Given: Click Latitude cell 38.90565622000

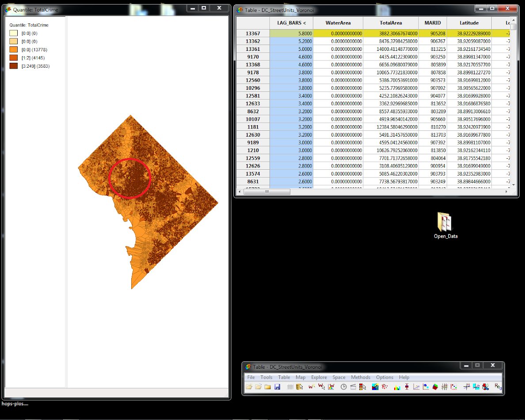Looking at the screenshot, I should point(469,88).
